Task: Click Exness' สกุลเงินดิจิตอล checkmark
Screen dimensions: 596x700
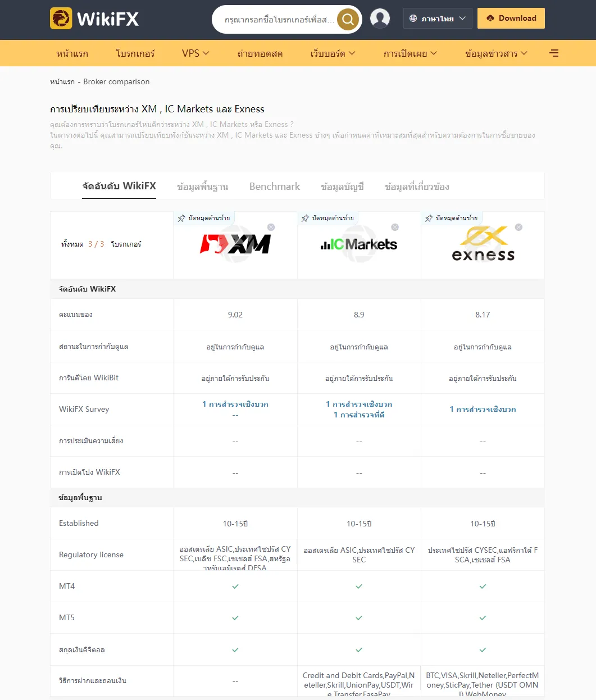Action: coord(483,650)
